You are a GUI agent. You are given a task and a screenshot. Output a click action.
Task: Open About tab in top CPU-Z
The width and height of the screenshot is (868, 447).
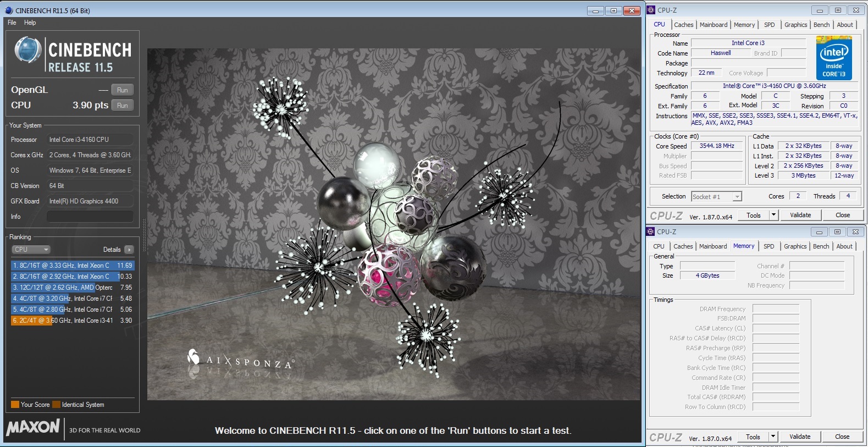[845, 25]
